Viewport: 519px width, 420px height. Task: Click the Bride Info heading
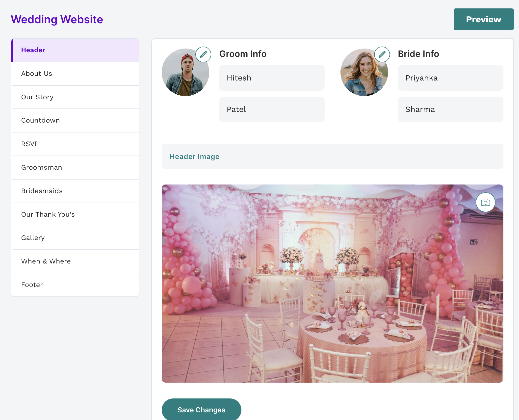pos(418,54)
